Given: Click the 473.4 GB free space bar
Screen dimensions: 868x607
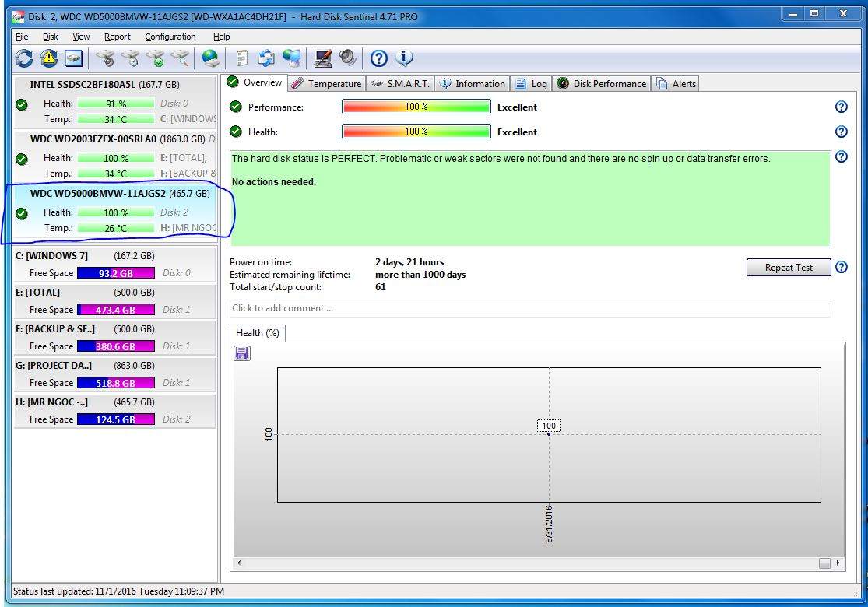Looking at the screenshot, I should coord(116,309).
